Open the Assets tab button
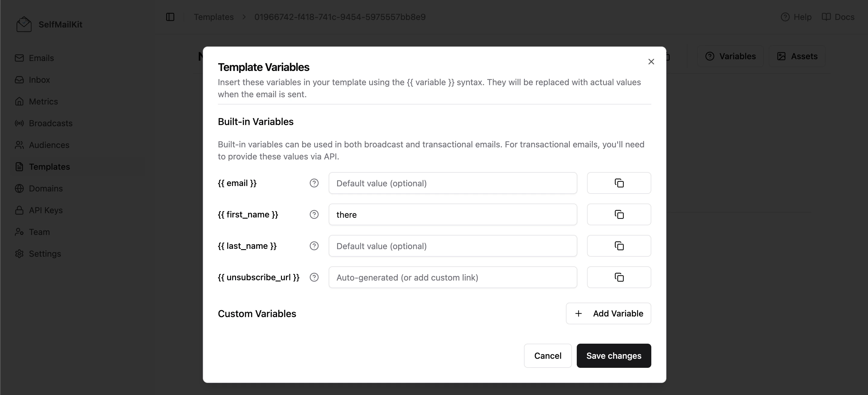Viewport: 868px width, 395px height. point(797,56)
